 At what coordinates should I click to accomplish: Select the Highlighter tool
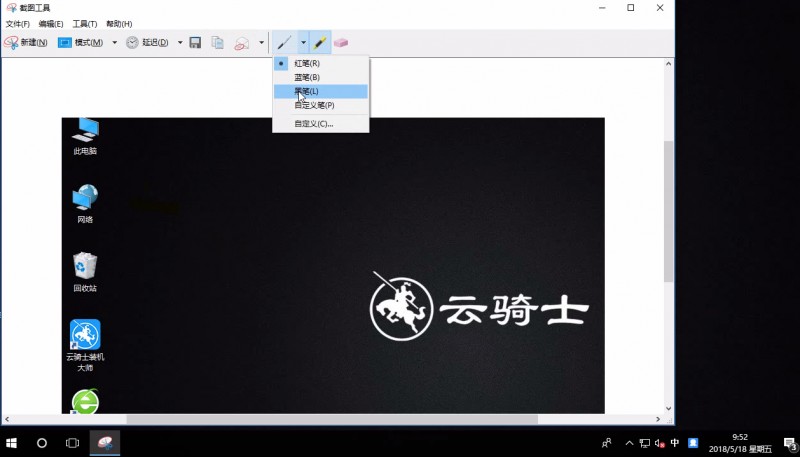(x=320, y=43)
